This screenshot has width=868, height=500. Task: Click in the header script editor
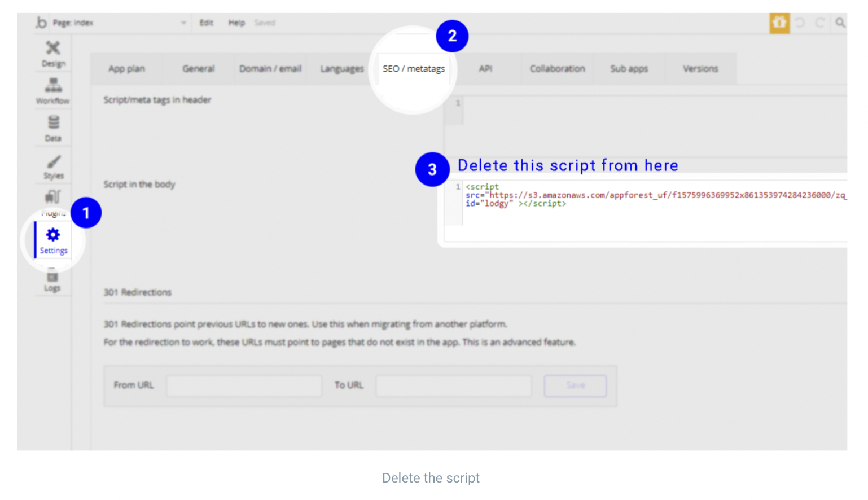click(x=646, y=126)
